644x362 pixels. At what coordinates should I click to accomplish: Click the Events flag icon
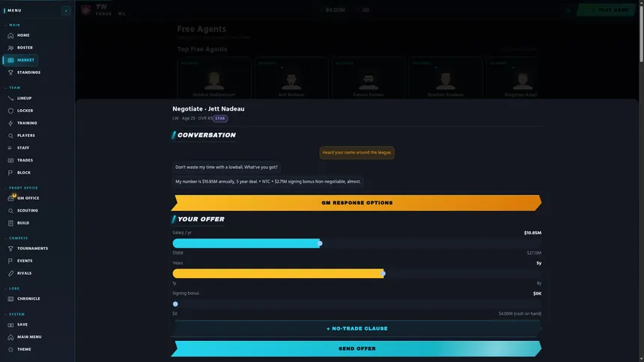pyautogui.click(x=10, y=261)
